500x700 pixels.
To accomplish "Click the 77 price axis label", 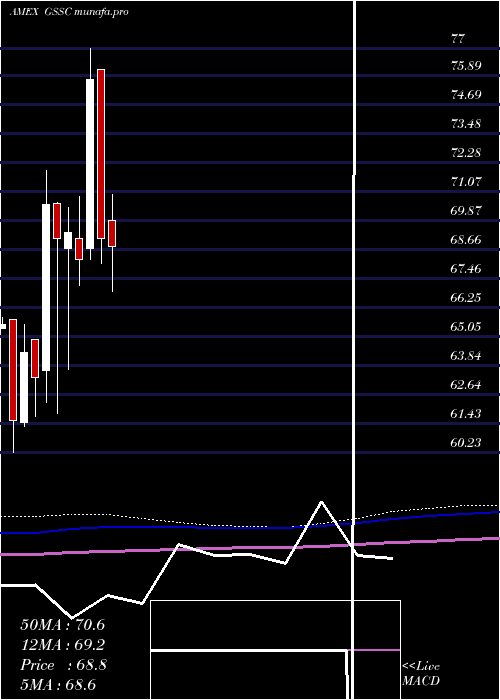I will (x=458, y=38).
